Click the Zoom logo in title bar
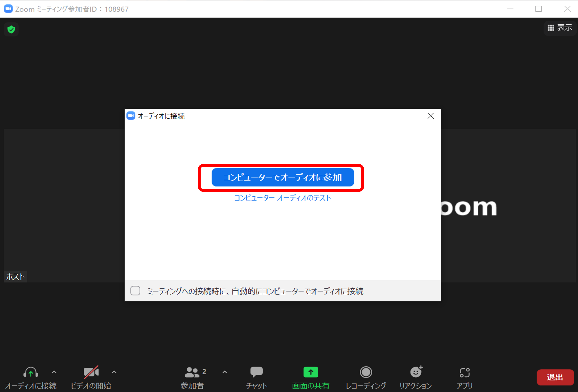This screenshot has height=392, width=578. 9,9
